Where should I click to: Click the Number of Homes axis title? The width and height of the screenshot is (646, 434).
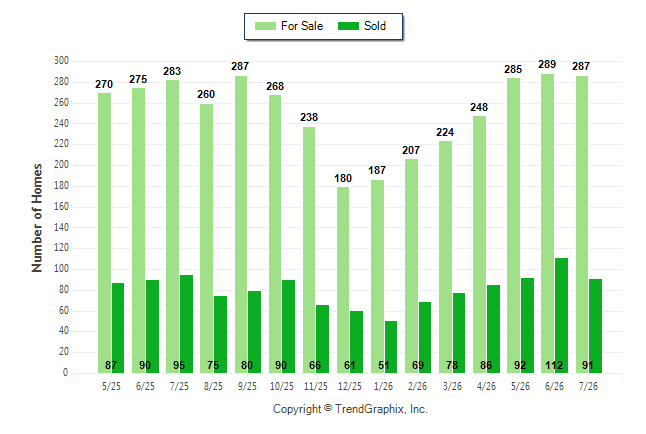pyautogui.click(x=37, y=218)
